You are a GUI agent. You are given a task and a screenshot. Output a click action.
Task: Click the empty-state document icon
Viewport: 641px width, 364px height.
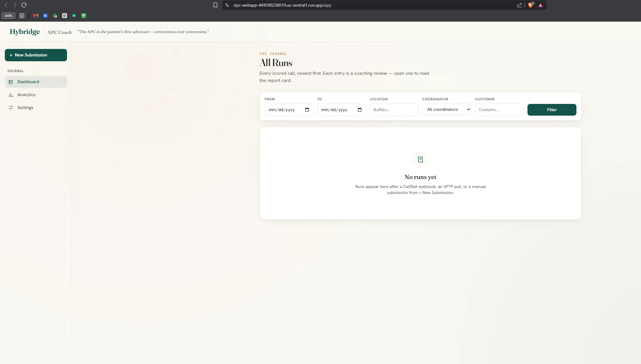point(420,159)
